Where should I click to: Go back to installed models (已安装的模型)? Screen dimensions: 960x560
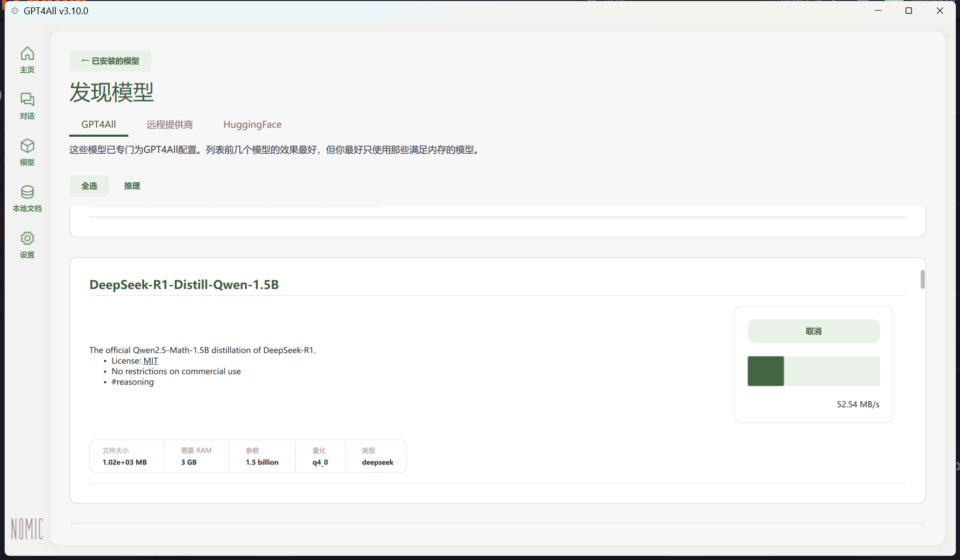(x=110, y=61)
